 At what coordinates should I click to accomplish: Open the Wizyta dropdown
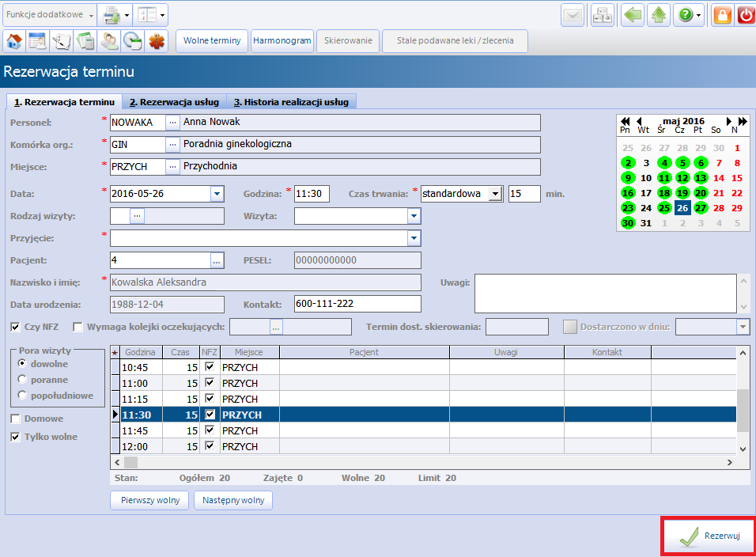pyautogui.click(x=414, y=216)
